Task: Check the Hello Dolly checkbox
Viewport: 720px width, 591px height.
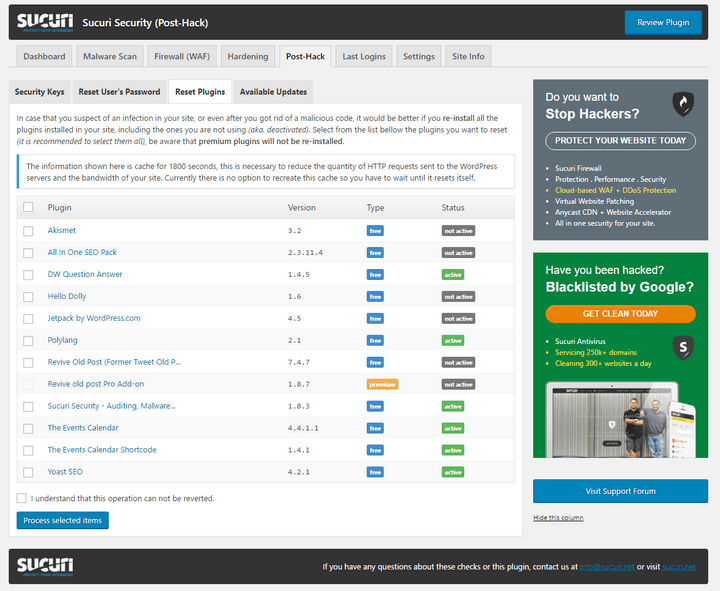Action: tap(28, 297)
